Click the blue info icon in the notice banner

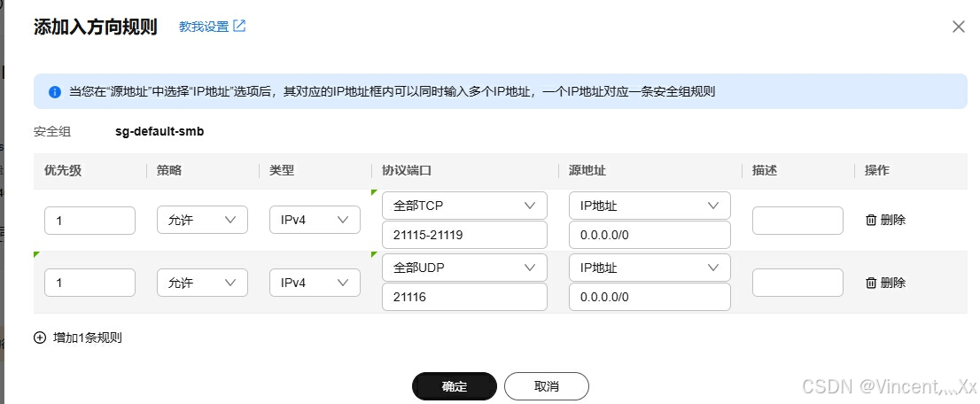pyautogui.click(x=55, y=91)
